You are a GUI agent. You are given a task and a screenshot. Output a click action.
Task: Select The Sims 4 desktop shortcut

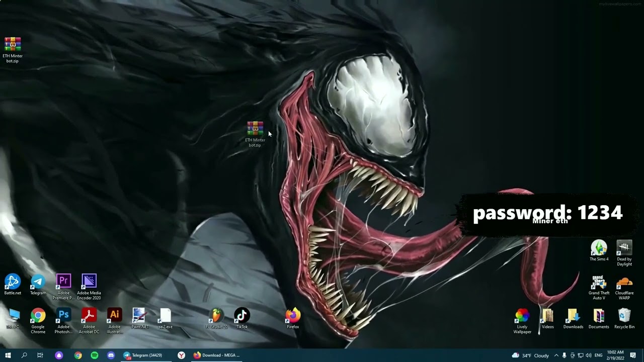pos(599,251)
